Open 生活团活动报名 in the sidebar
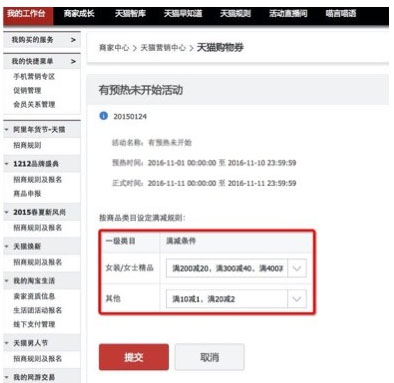 click(37, 310)
